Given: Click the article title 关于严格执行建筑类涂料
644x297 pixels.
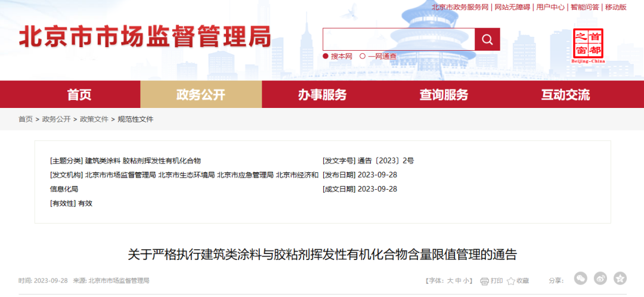Looking at the screenshot, I should [323, 255].
